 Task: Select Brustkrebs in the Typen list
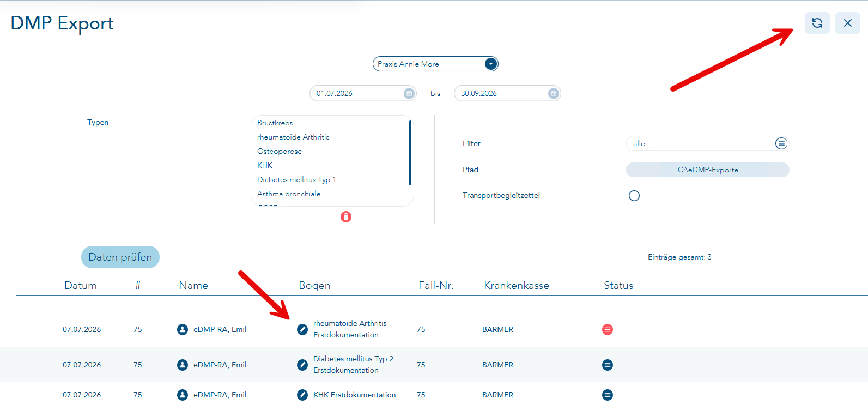pyautogui.click(x=275, y=123)
